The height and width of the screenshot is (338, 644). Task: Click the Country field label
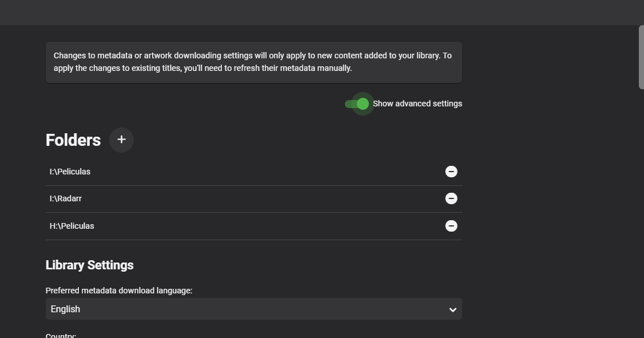pos(61,335)
